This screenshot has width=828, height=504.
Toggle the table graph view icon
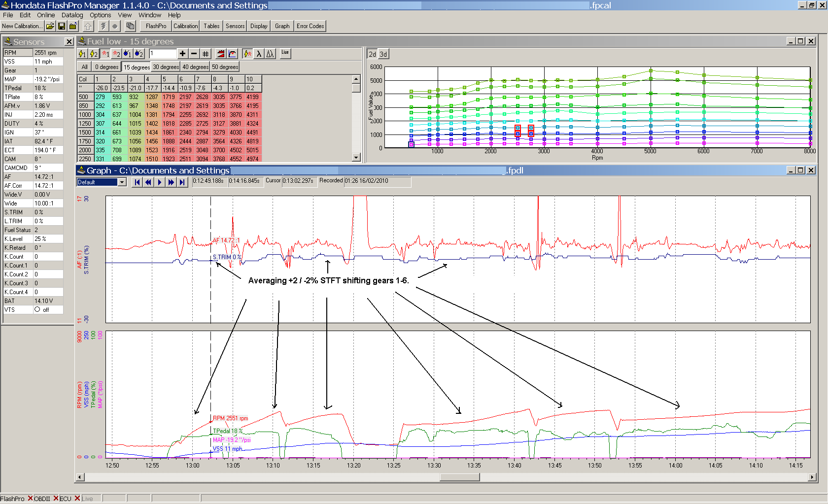click(233, 54)
